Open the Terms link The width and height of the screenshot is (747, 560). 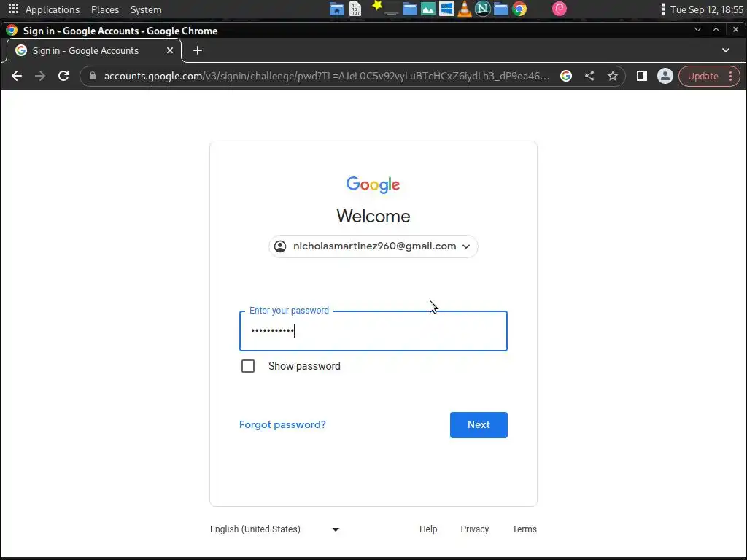tap(524, 529)
